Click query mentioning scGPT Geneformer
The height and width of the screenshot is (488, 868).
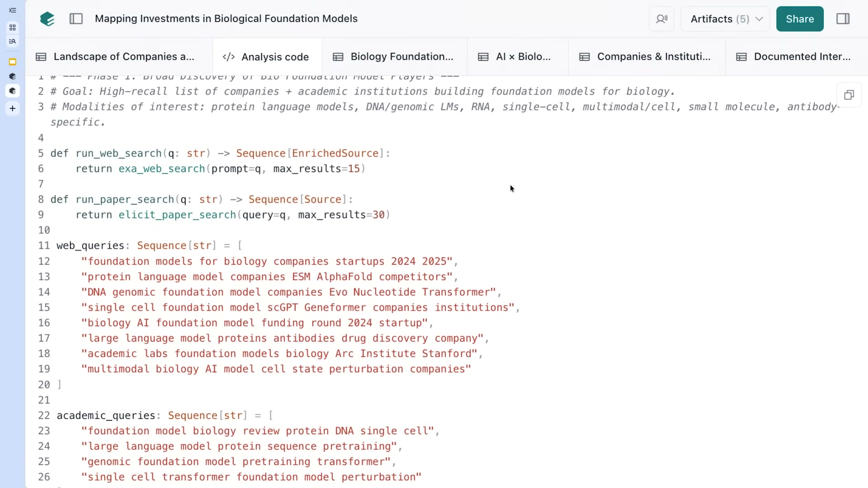pos(301,308)
